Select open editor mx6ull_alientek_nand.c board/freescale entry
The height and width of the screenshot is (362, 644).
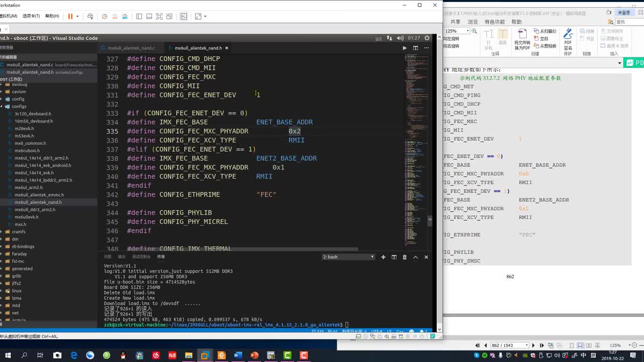[x=48, y=65]
